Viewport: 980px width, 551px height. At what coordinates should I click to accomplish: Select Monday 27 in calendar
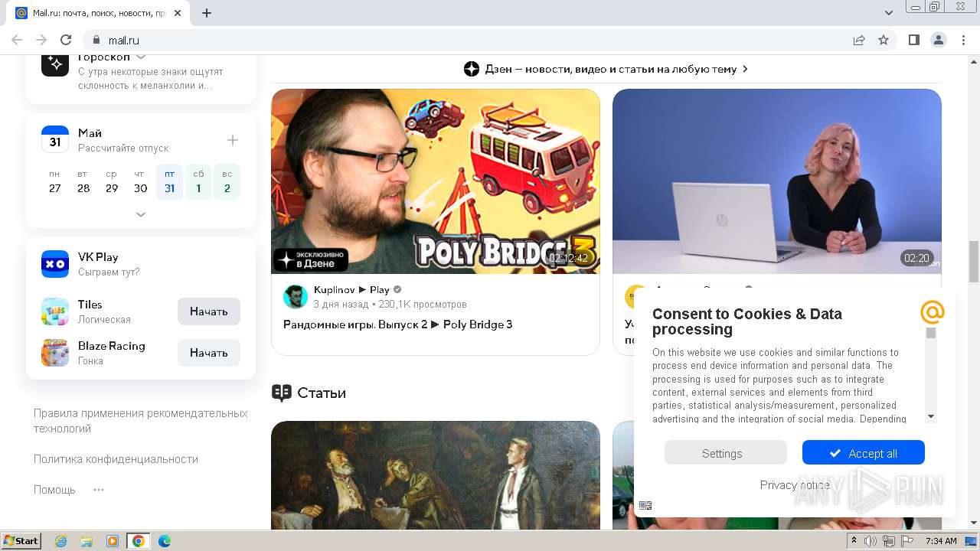click(x=55, y=182)
